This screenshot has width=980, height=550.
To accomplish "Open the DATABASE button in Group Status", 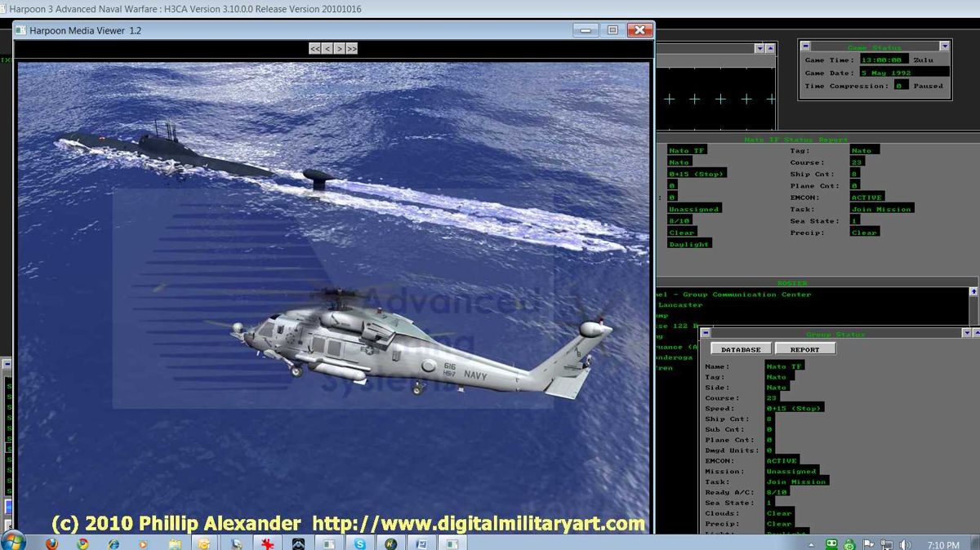I will tap(741, 349).
